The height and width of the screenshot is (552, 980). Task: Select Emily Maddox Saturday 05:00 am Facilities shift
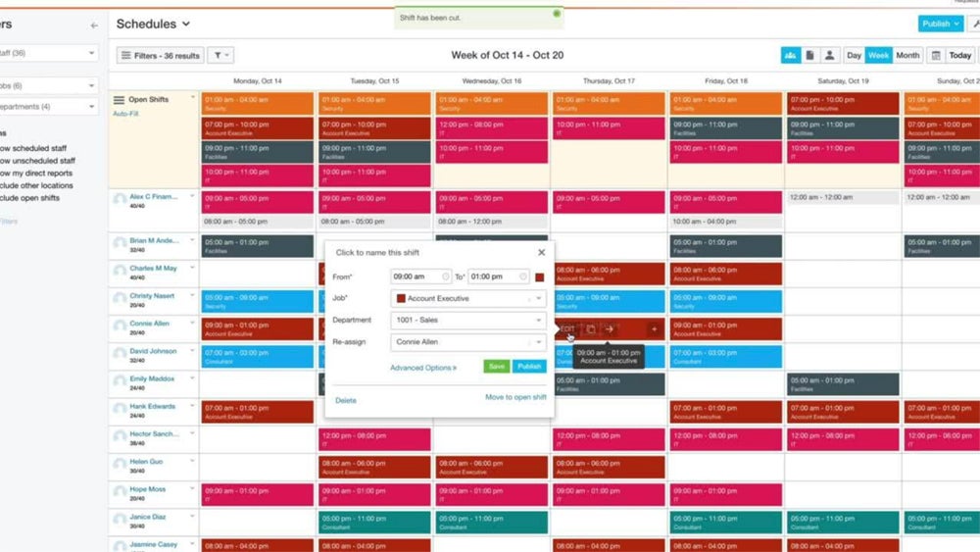[x=843, y=383]
